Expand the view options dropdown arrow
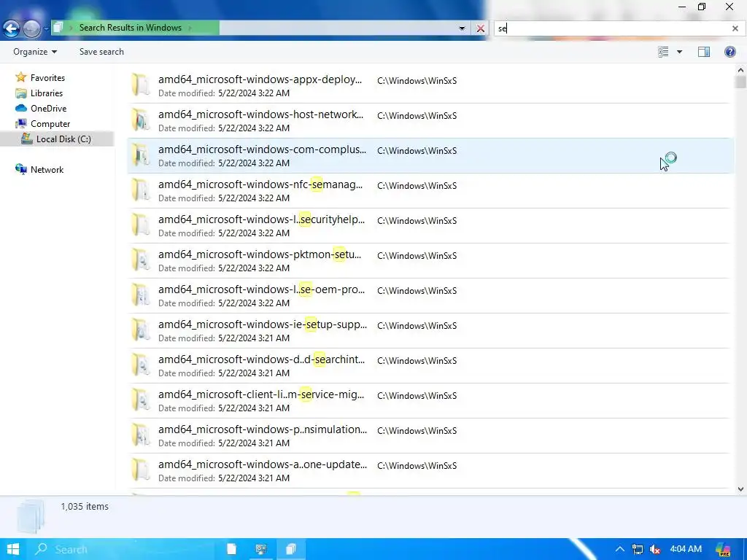Screen dimensions: 747x560 pyautogui.click(x=679, y=52)
